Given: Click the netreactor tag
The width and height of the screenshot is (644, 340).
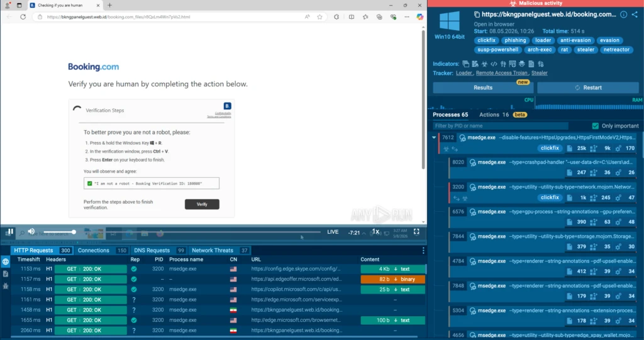Looking at the screenshot, I should click(616, 50).
